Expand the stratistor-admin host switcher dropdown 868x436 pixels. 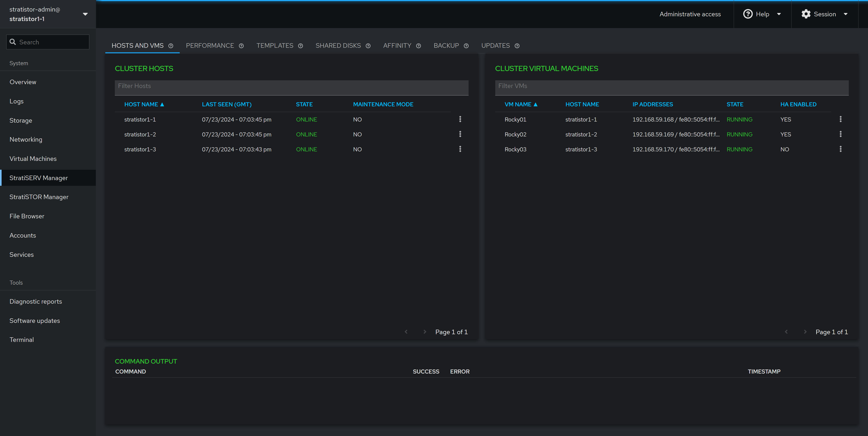pos(85,14)
